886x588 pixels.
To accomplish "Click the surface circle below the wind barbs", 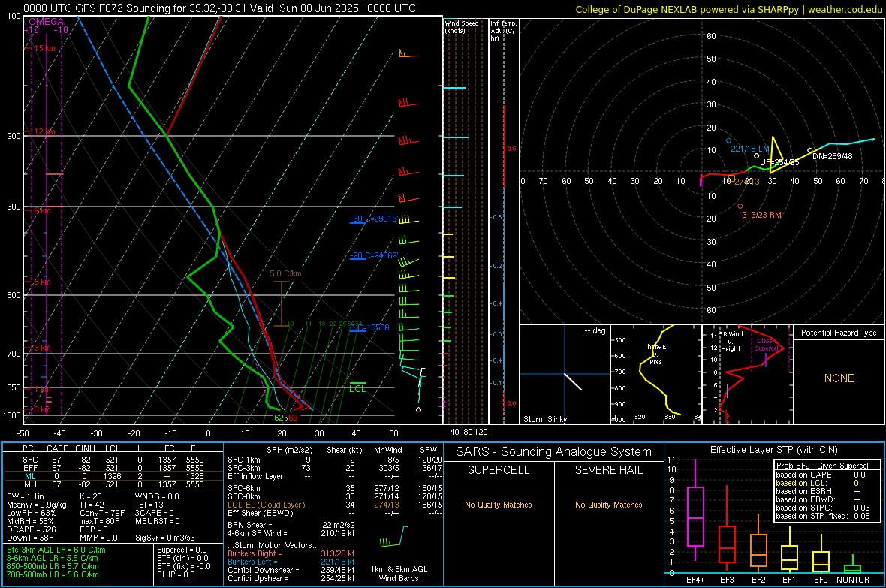I will point(418,410).
